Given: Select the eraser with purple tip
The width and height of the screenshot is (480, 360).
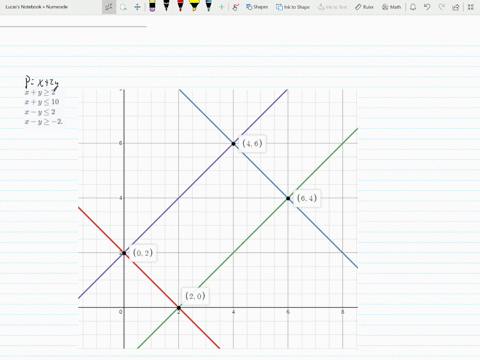Looking at the screenshot, I should coord(152,6).
